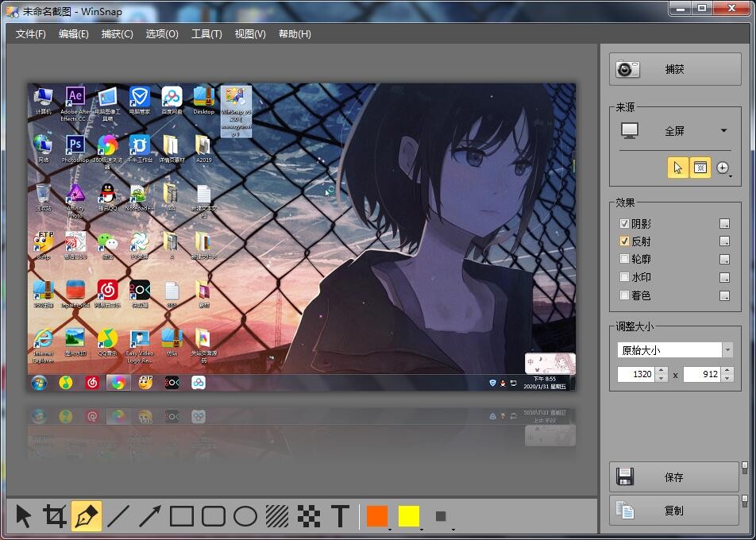756x540 pixels.
Task: Enable the 轮廓 outline checkbox
Action: [x=624, y=260]
